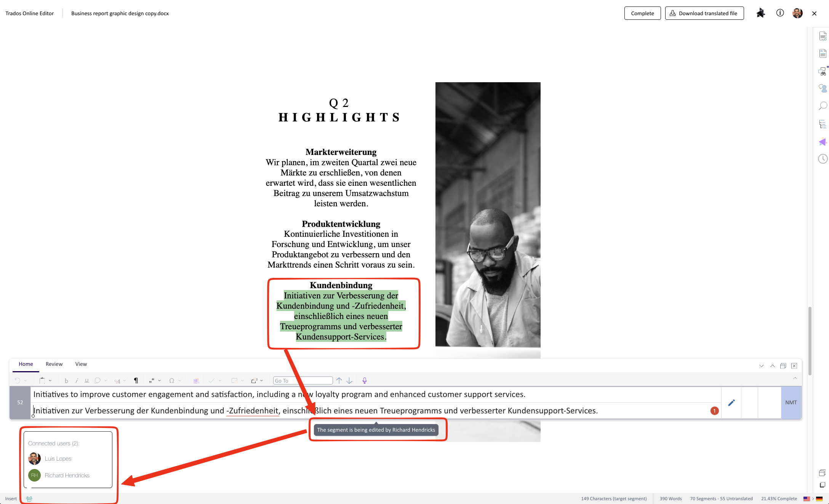Switch to the Review tab
This screenshot has width=829, height=504.
[x=54, y=364]
